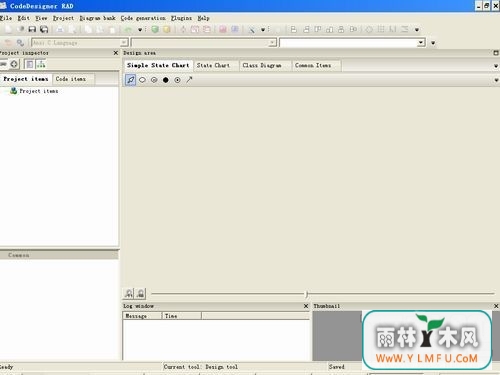Select Project items node in the tree
This screenshot has width=500, height=375.
39,91
